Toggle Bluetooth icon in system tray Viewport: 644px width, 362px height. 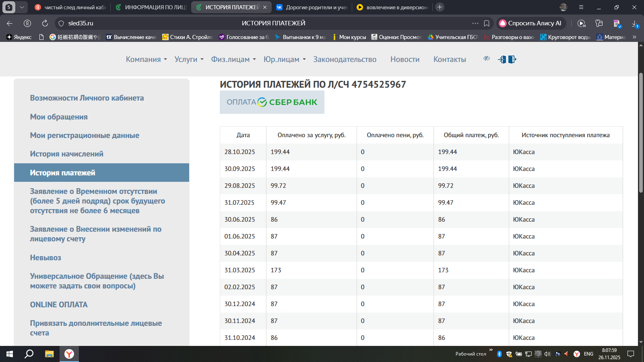pos(500,354)
